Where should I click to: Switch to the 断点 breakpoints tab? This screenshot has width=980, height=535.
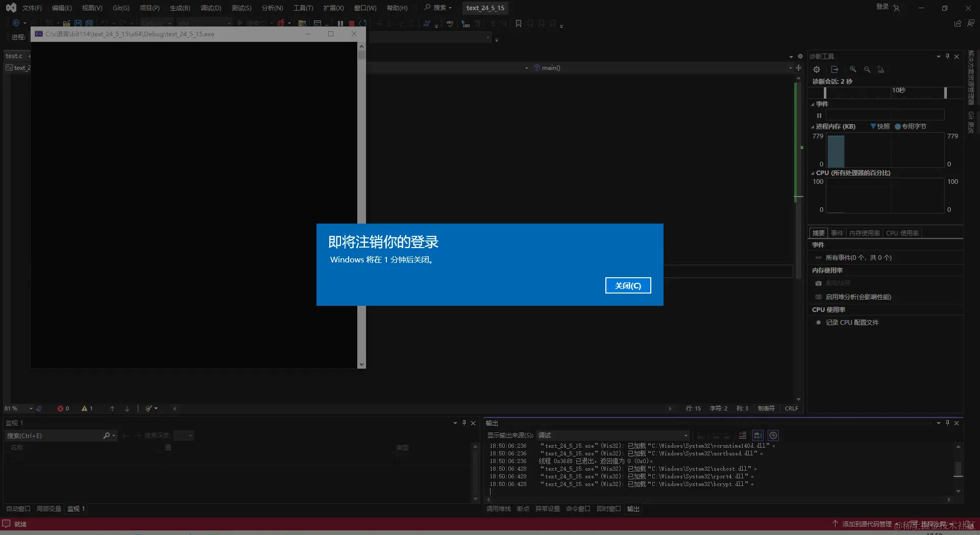(523, 509)
